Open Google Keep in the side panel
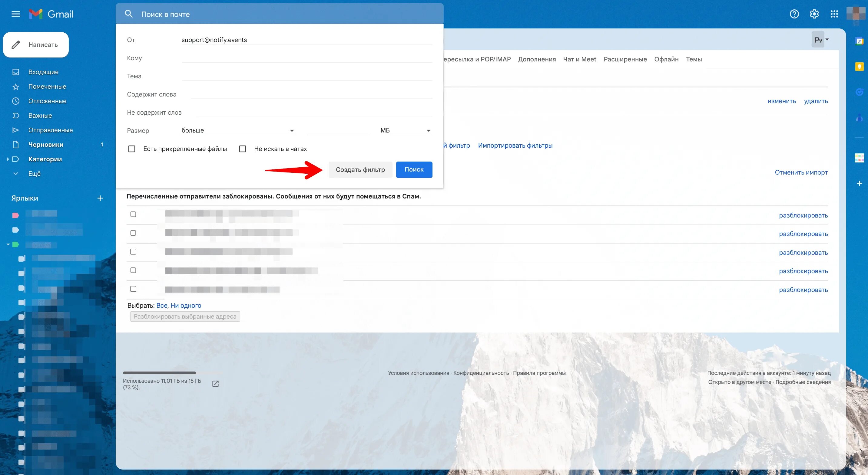The width and height of the screenshot is (868, 475). tap(859, 67)
